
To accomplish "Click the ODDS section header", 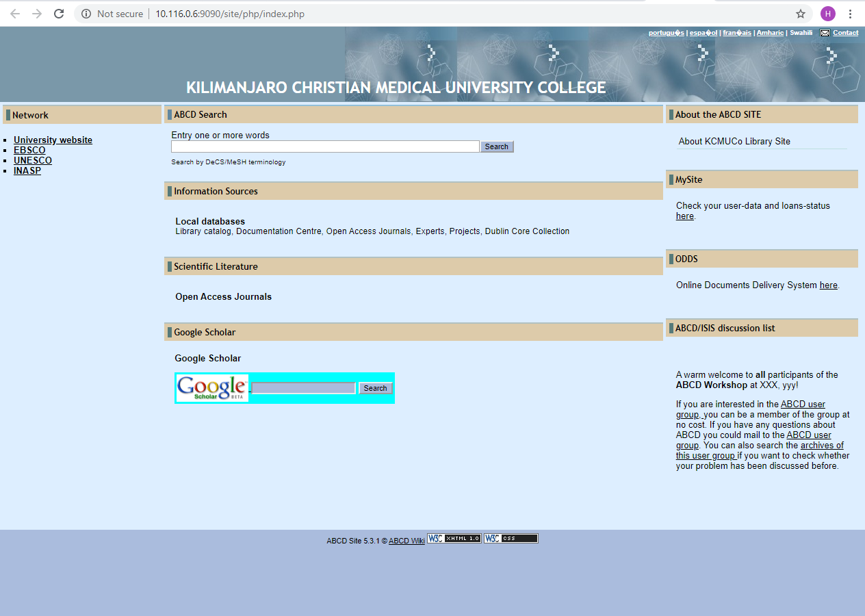I will click(762, 259).
